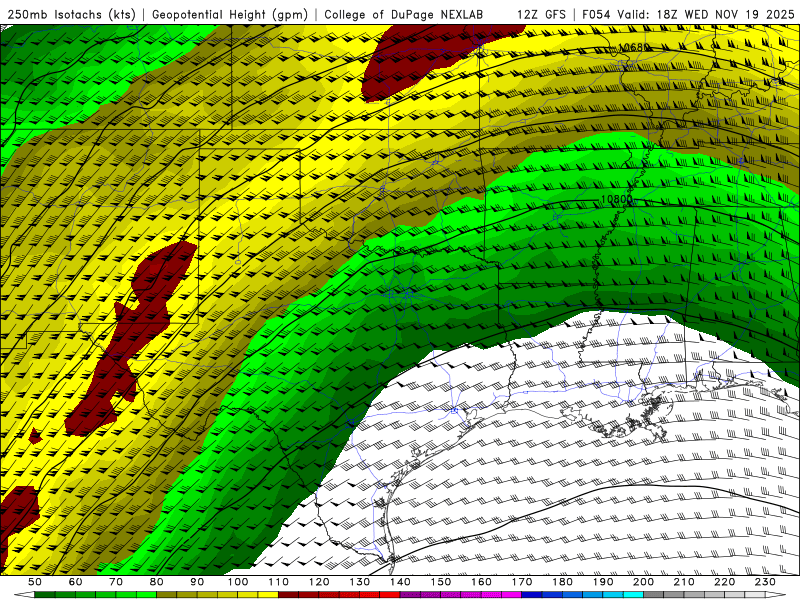Click the 50 knot legend label

point(35,582)
